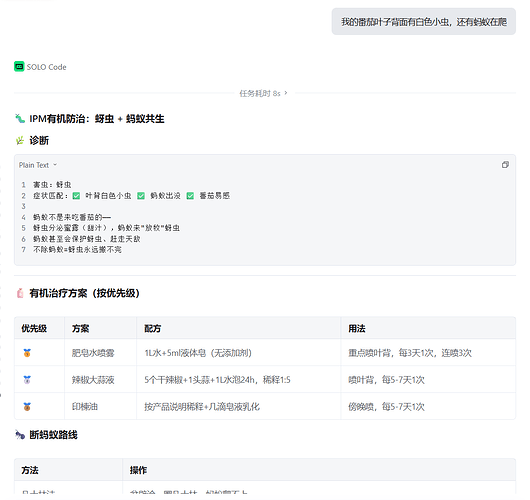
Task: Click the plant icon beside 诊断 heading
Action: (x=20, y=140)
